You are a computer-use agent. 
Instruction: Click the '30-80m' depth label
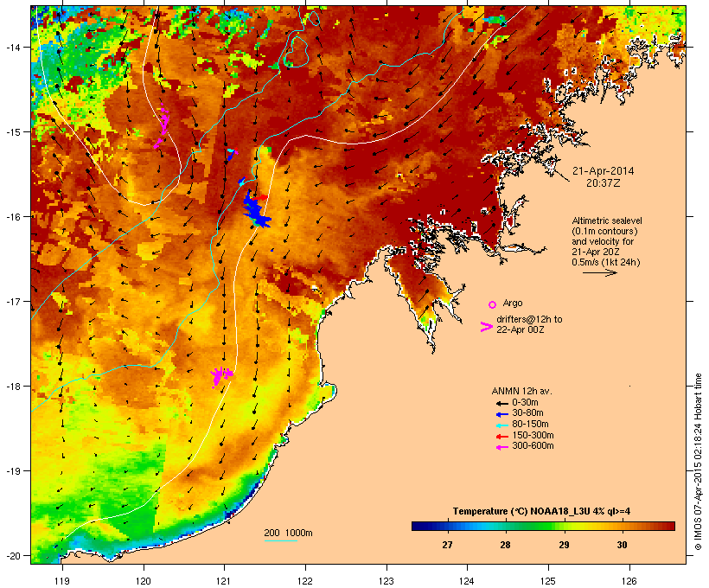pyautogui.click(x=527, y=413)
